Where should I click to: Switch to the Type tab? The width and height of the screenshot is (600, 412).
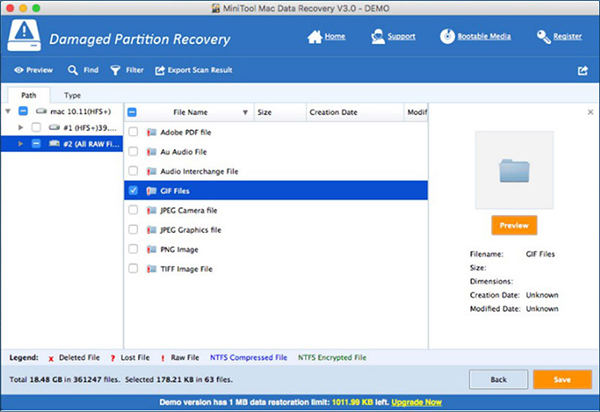point(72,95)
